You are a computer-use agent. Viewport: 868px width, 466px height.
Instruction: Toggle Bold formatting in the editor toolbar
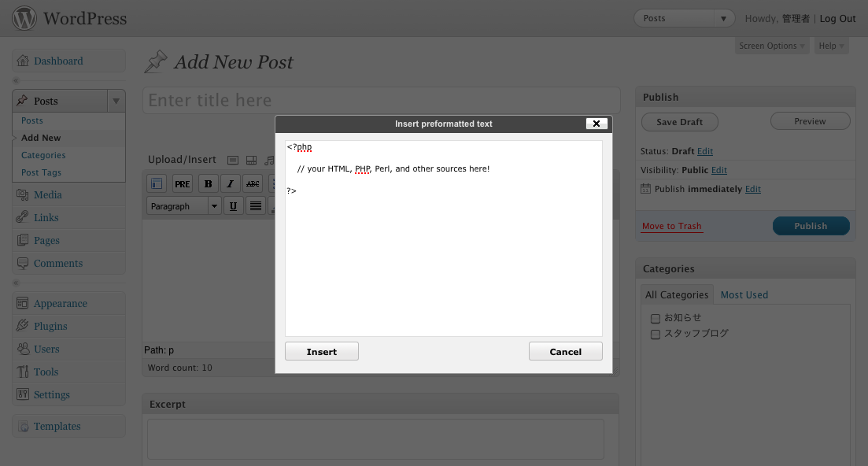[x=208, y=183]
